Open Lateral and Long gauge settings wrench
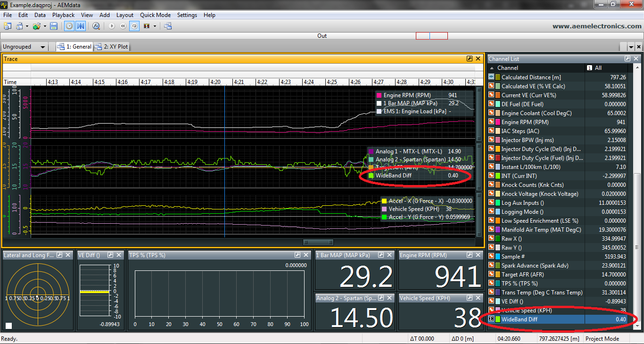The image size is (644, 344). (60, 255)
